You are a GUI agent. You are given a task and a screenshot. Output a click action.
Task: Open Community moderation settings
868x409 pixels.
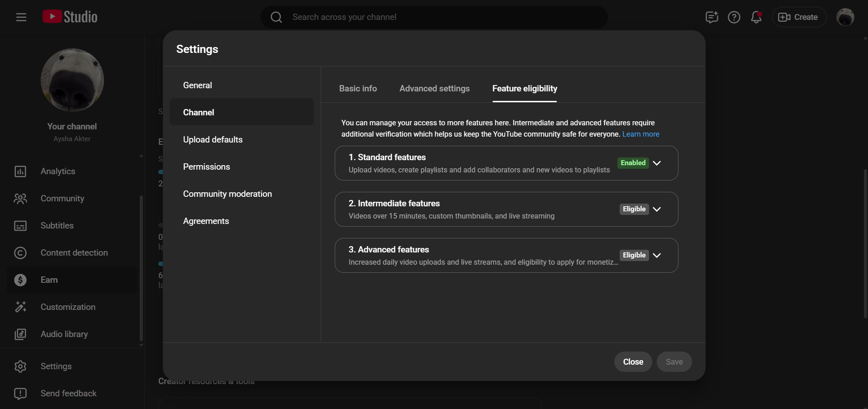227,194
